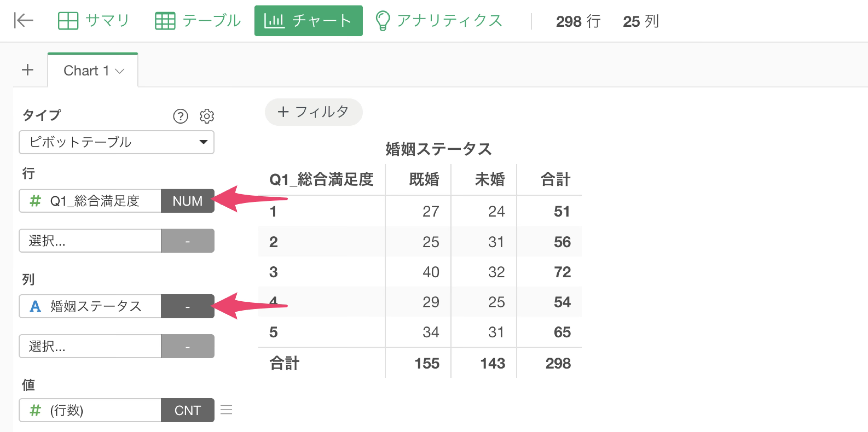Image resolution: width=868 pixels, height=432 pixels.
Task: Click the analytics lightbulb icon
Action: click(x=382, y=21)
